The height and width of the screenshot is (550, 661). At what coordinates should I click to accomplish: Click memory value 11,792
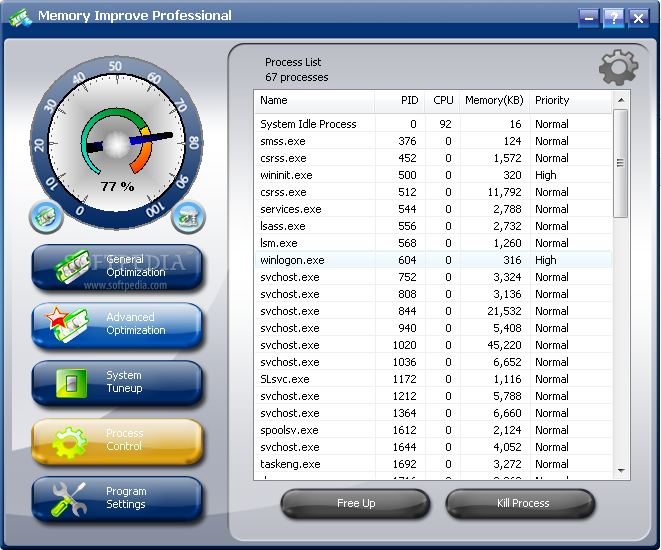coord(504,192)
